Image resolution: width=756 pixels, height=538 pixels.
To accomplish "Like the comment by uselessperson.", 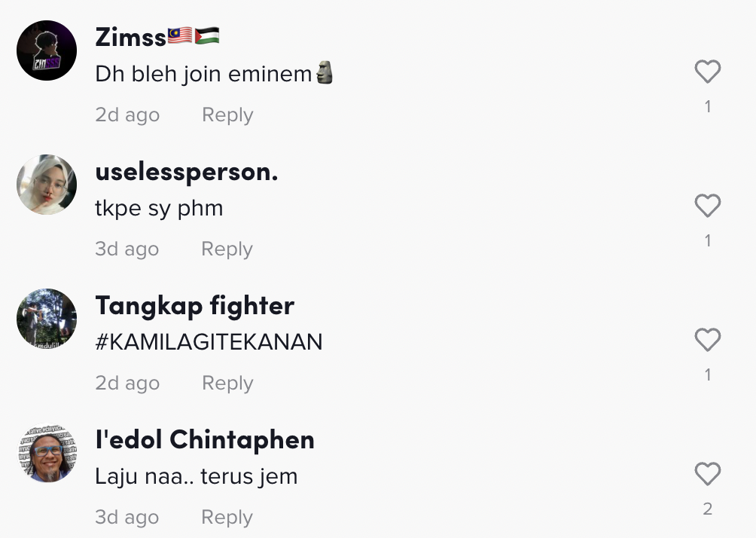I will 707,206.
